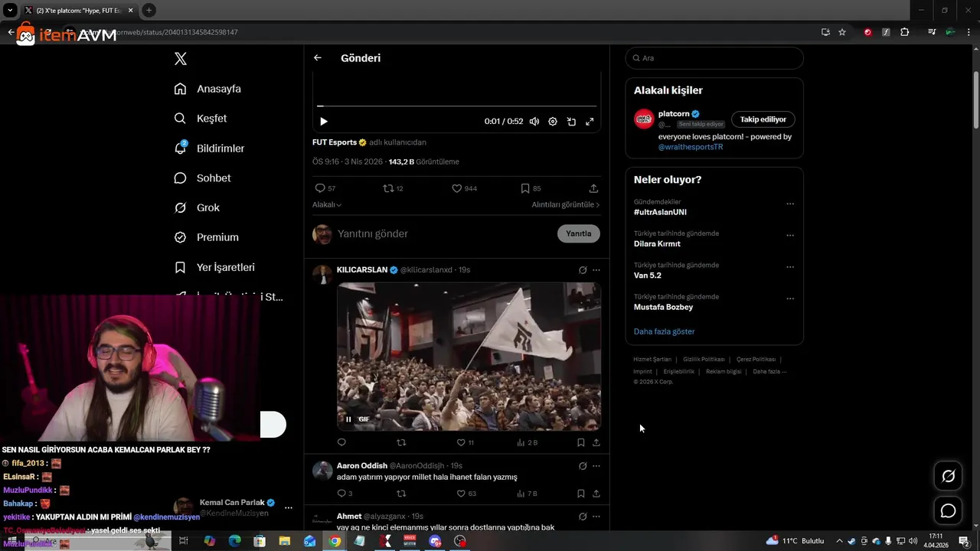980x551 pixels.
Task: Open video settings gear
Action: 553,122
